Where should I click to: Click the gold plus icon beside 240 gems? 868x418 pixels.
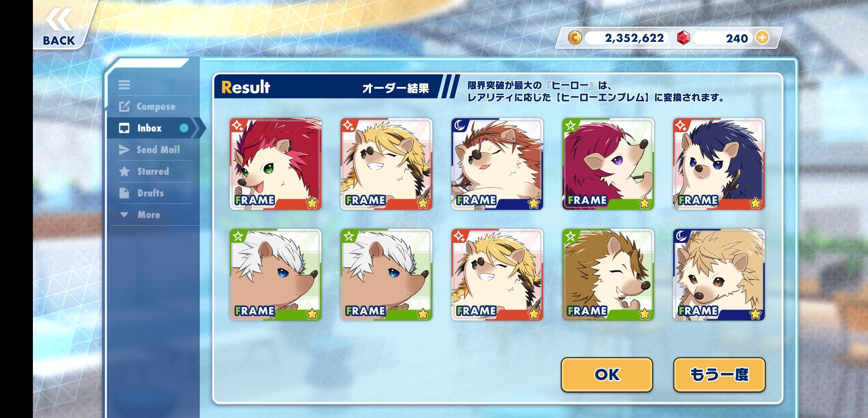(762, 38)
